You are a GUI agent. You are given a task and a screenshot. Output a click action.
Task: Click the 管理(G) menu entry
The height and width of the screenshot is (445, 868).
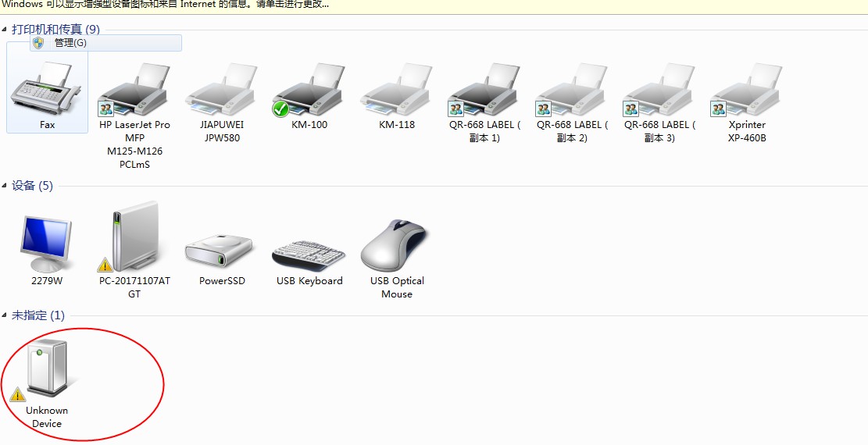tap(105, 43)
